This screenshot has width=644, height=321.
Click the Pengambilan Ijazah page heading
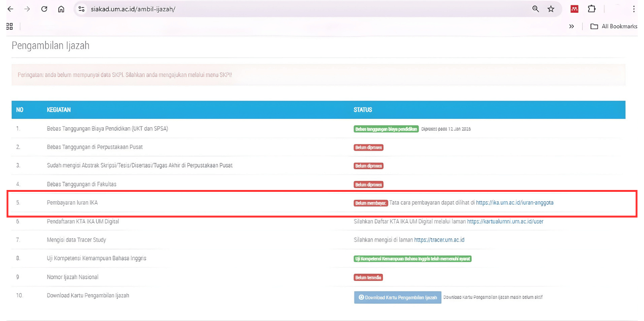pyautogui.click(x=50, y=46)
